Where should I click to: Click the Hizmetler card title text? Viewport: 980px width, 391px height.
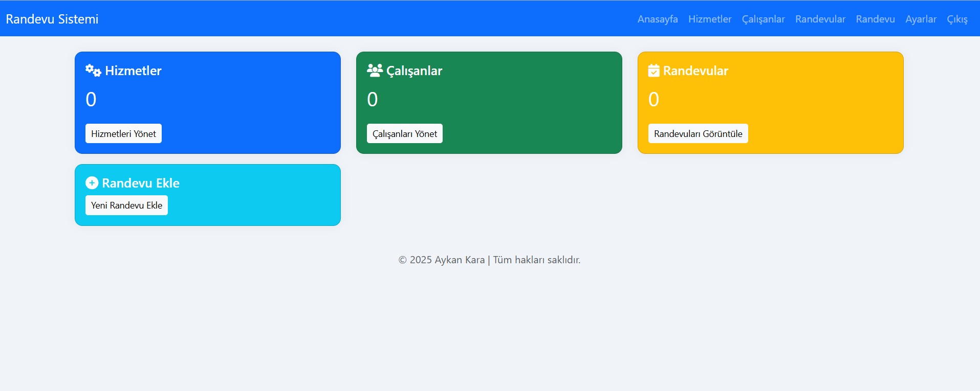(133, 71)
